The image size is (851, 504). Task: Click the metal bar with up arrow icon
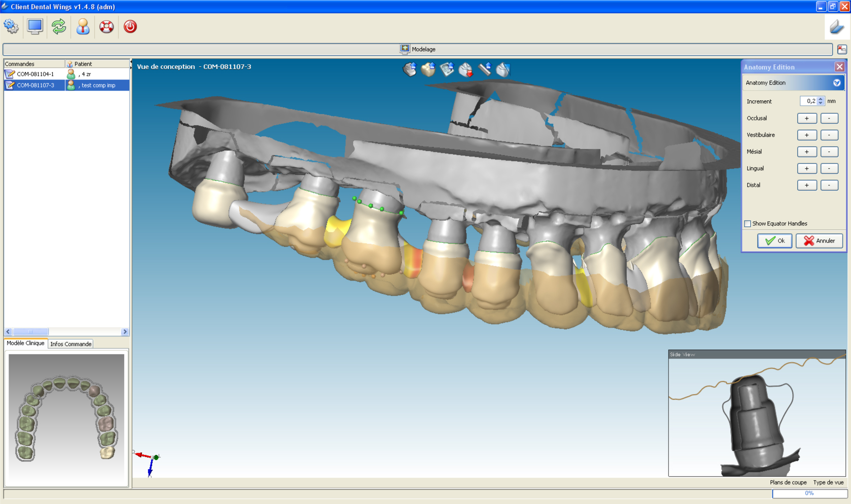tap(485, 69)
